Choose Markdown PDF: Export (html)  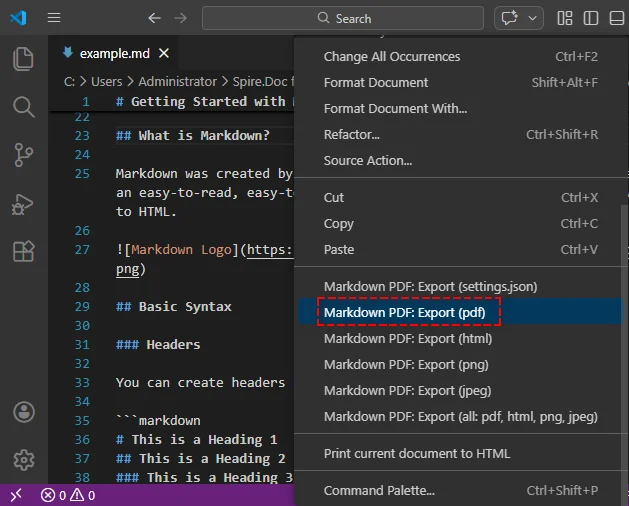(461, 339)
